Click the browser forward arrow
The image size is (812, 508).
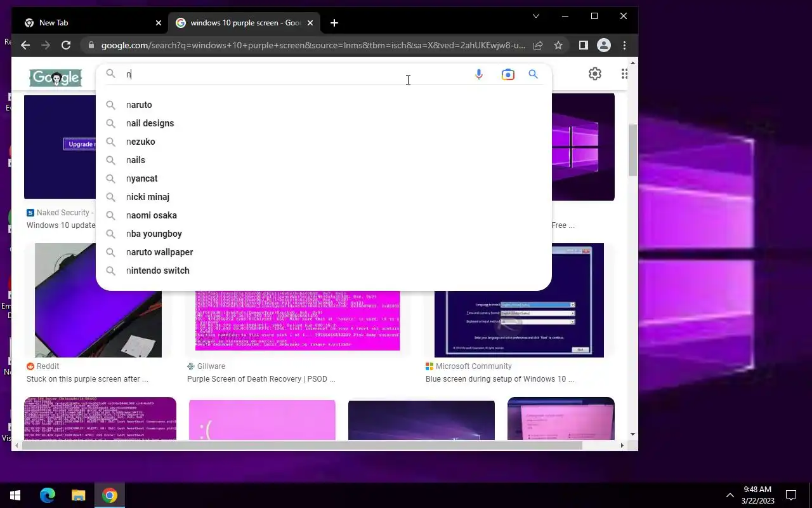pos(46,45)
